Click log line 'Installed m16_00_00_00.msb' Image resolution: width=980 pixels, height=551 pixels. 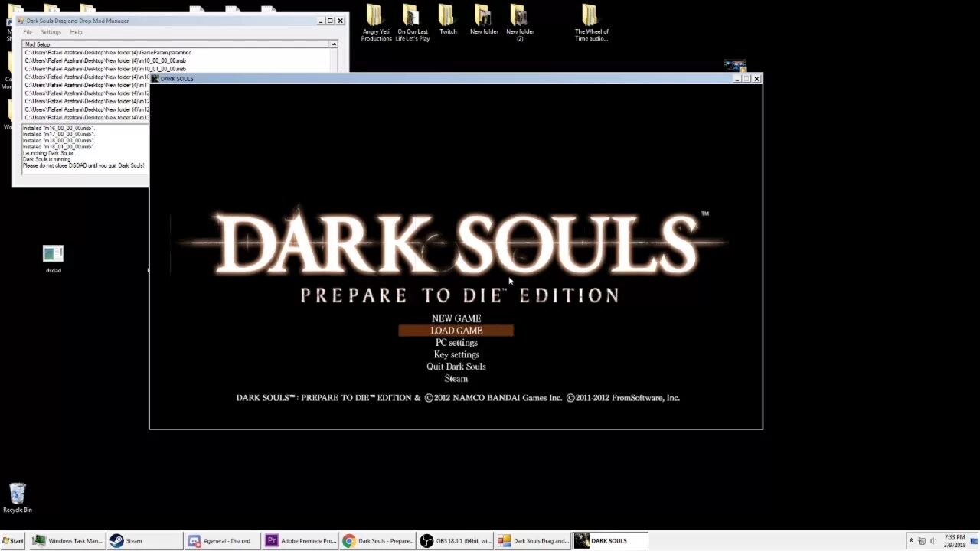pyautogui.click(x=58, y=129)
